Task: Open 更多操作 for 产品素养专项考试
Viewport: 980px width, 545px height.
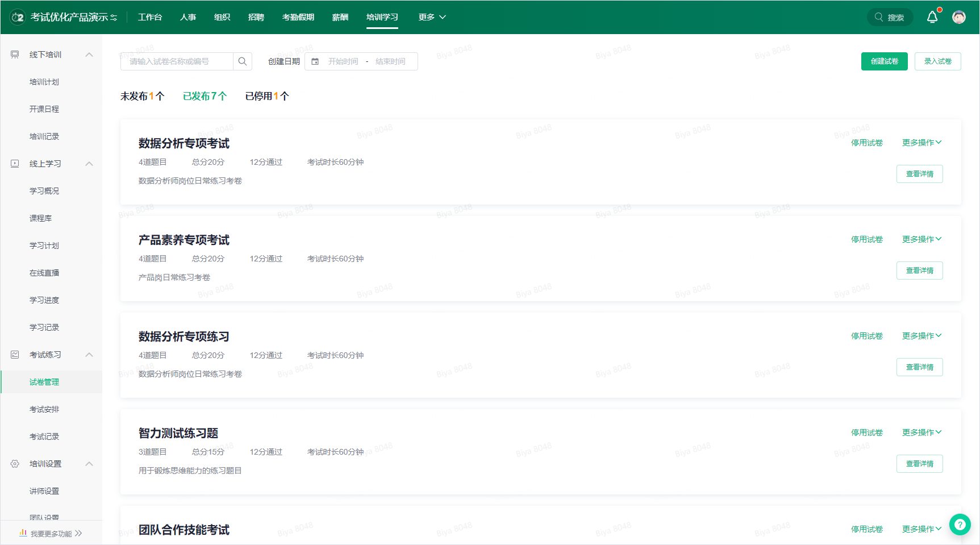Action: 922,239
